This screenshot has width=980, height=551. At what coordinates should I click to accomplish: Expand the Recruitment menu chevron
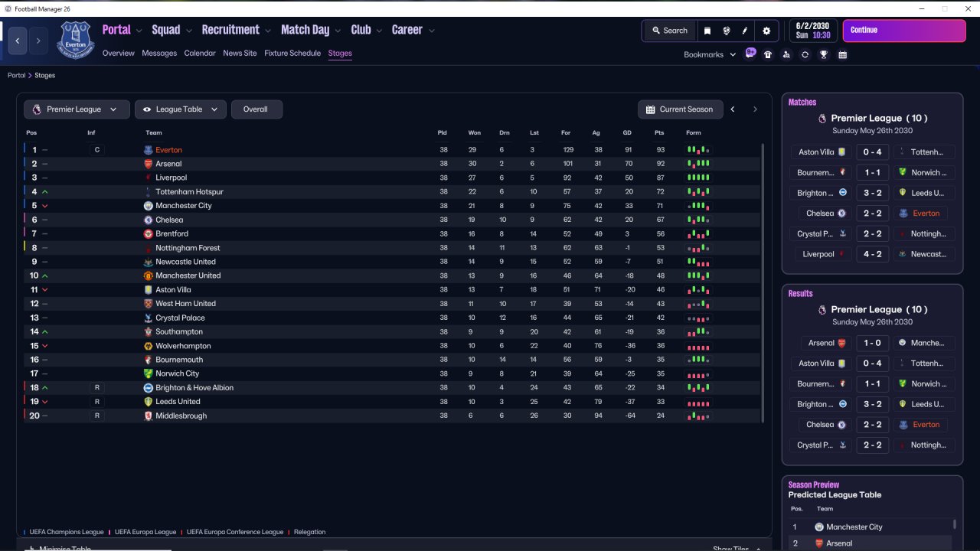point(267,31)
